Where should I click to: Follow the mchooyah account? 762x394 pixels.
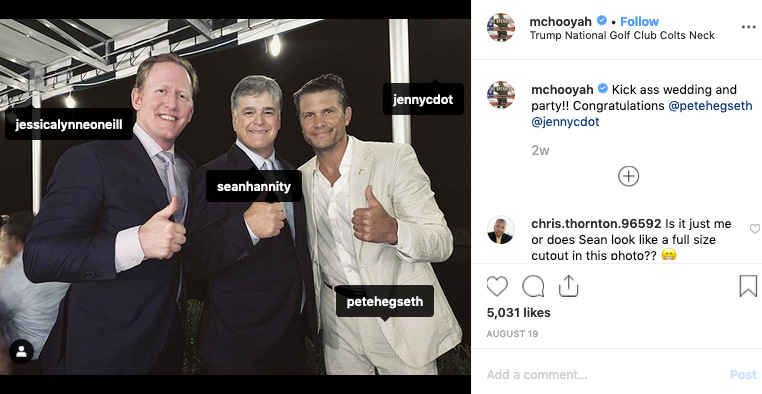pyautogui.click(x=639, y=21)
